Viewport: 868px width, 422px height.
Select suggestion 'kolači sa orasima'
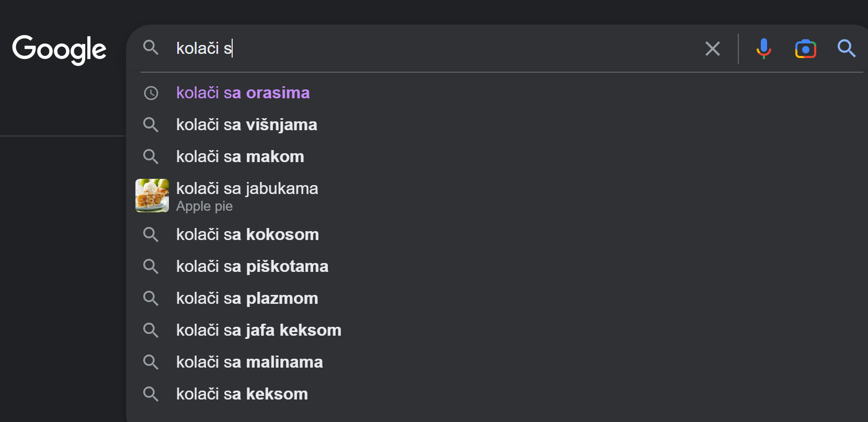point(243,93)
